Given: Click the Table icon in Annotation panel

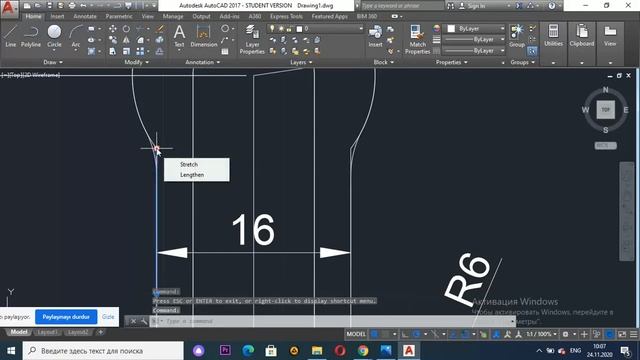Looking at the screenshot, I should [225, 51].
